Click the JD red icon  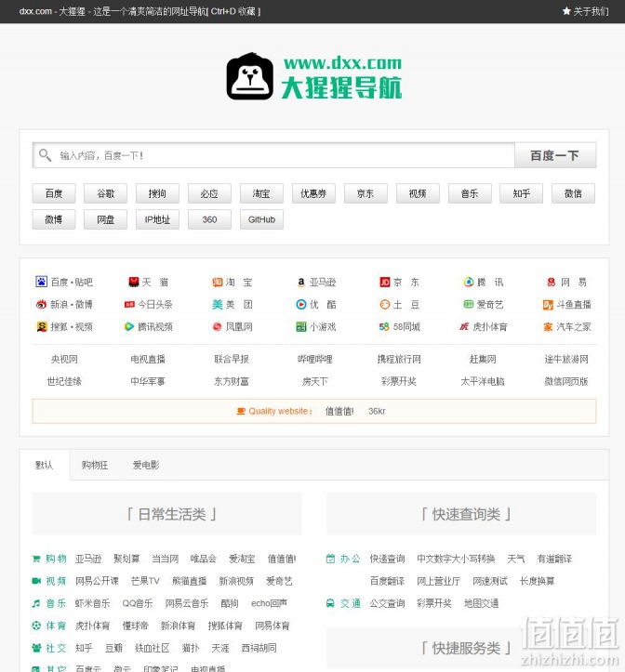click(385, 282)
